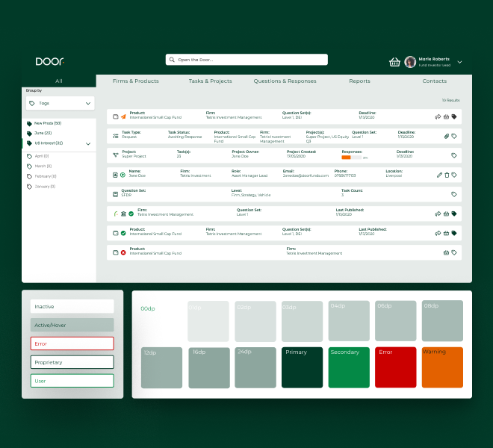
Task: Click the share arrow on first product row
Action: point(438,116)
